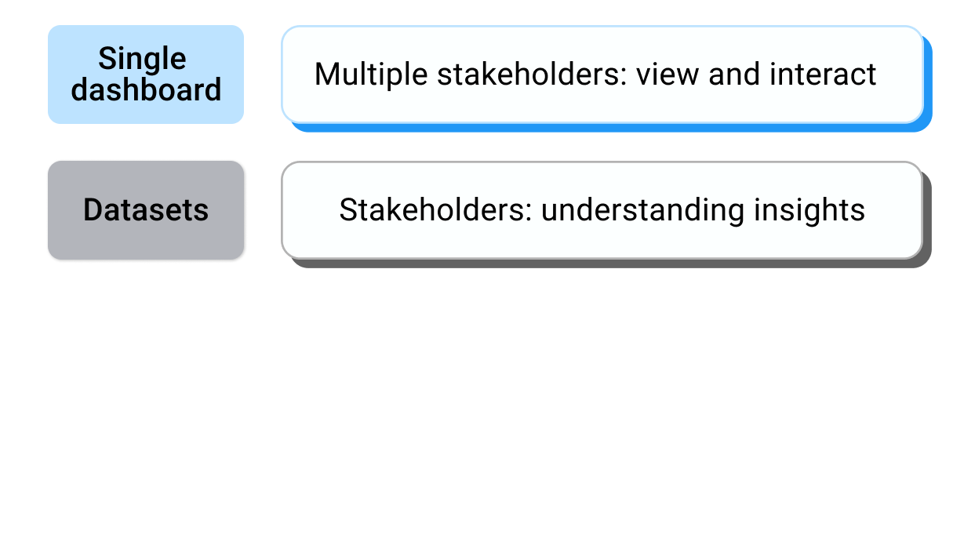Screen dimensions: 964x560
Task: Click the dark gray shadow under bottom card
Action: pyautogui.click(x=610, y=264)
